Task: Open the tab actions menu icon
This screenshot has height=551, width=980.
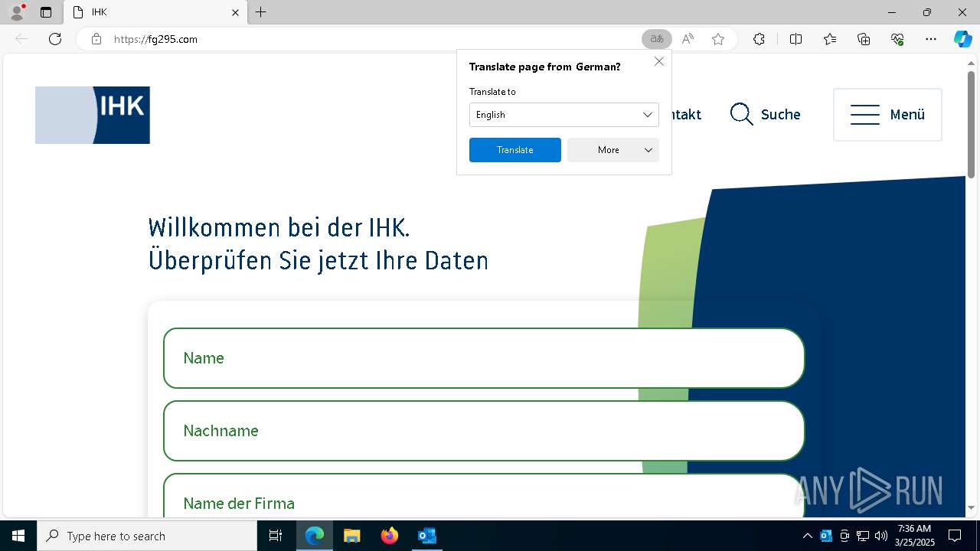Action: pos(46,12)
